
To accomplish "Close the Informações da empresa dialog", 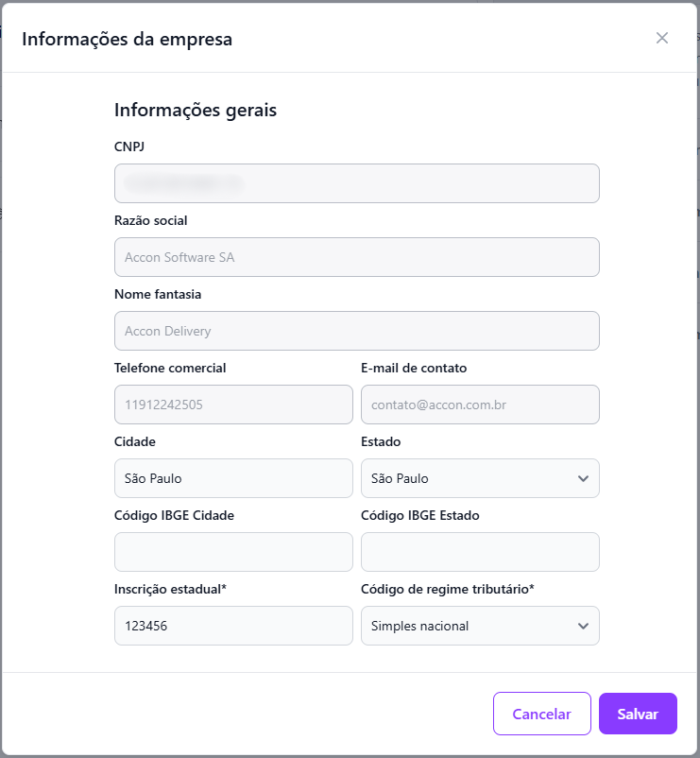I will (x=662, y=38).
